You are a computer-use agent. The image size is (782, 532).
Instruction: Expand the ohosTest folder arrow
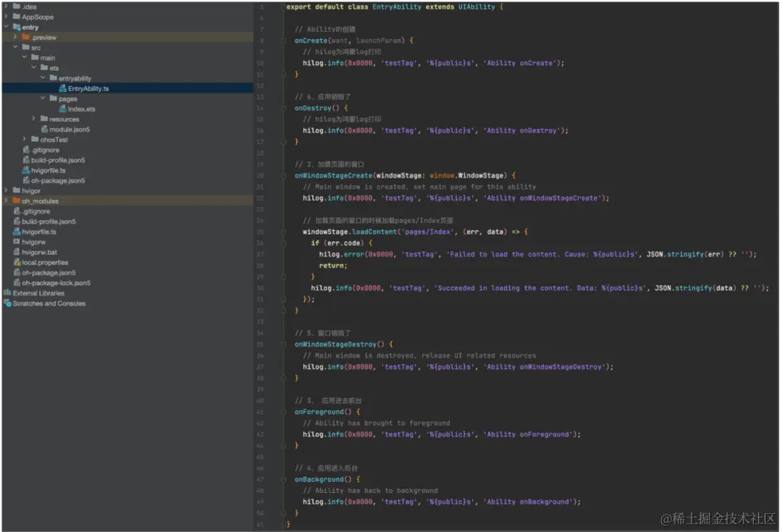coord(25,139)
